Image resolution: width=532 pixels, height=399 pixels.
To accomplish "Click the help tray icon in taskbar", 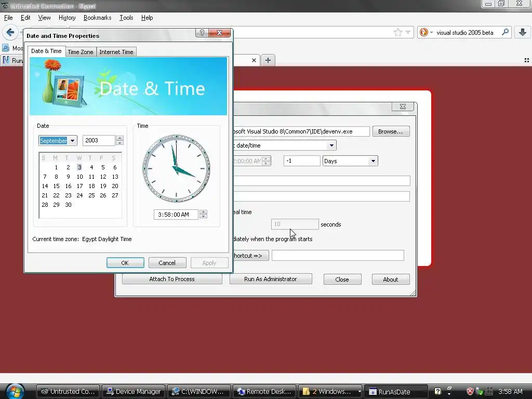I will 437,391.
